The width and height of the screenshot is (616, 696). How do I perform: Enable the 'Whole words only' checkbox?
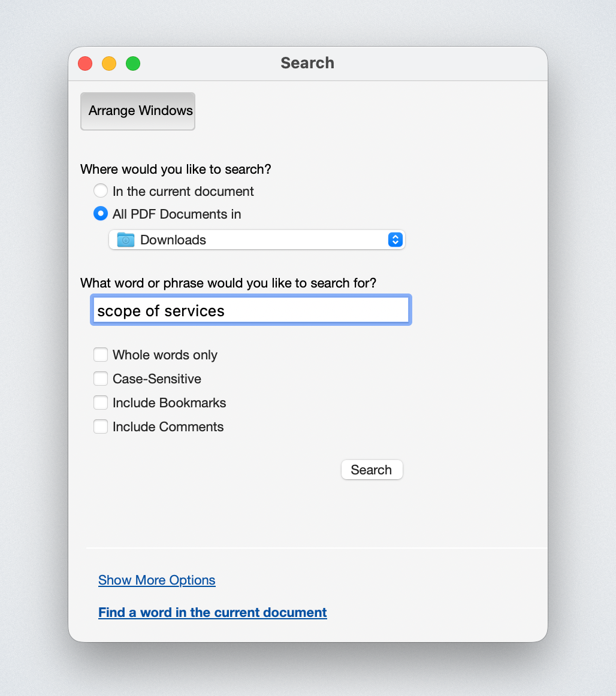tap(101, 355)
